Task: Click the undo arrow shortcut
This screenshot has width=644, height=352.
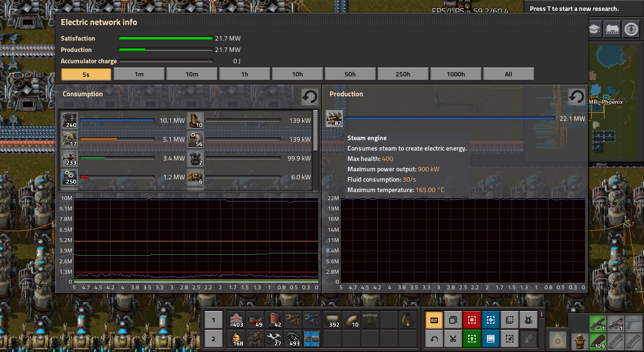Action: (x=434, y=338)
